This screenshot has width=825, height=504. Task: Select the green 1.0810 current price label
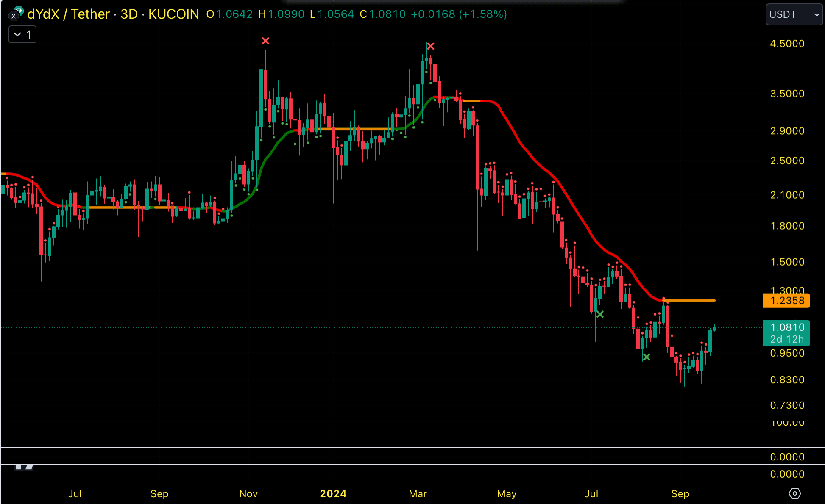(786, 333)
